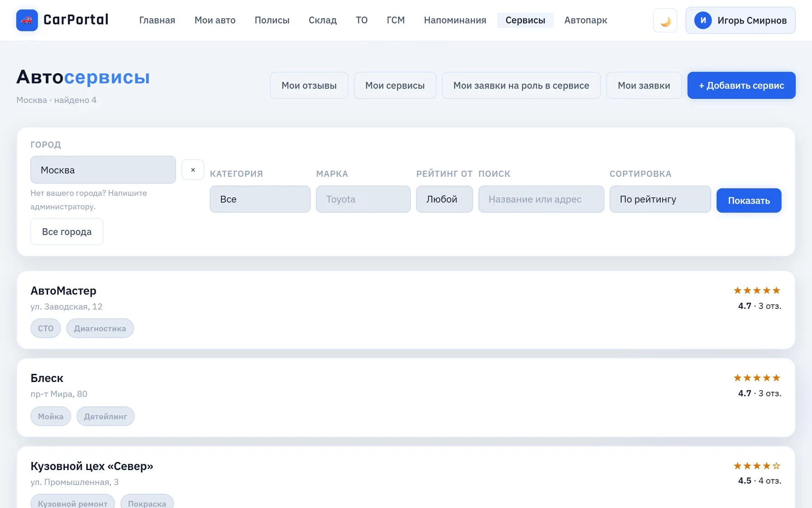This screenshot has height=508, width=812.
Task: Select the Сервисы navigation tab
Action: pos(525,20)
